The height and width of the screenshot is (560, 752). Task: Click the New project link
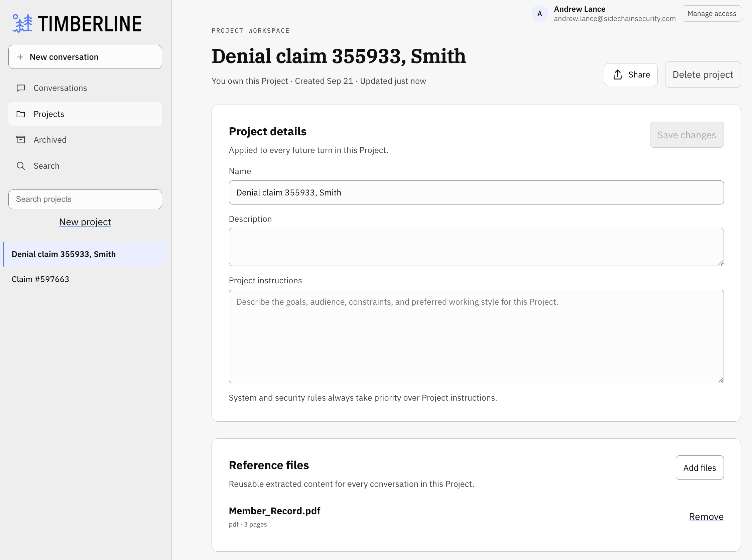click(85, 222)
